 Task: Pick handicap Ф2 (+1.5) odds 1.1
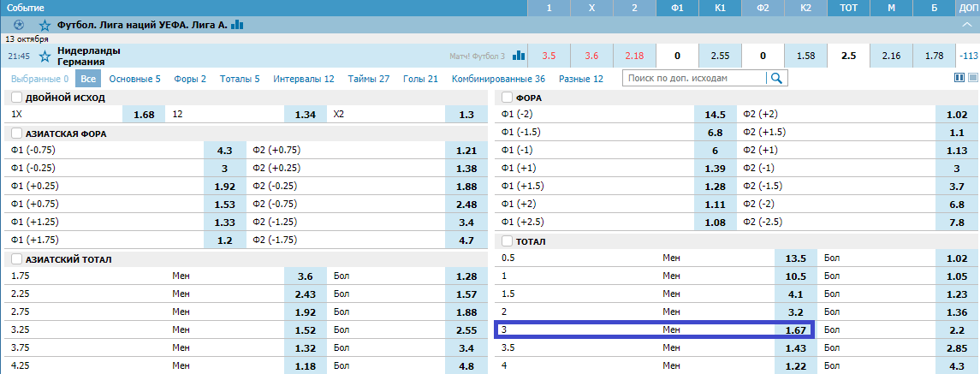coord(957,133)
